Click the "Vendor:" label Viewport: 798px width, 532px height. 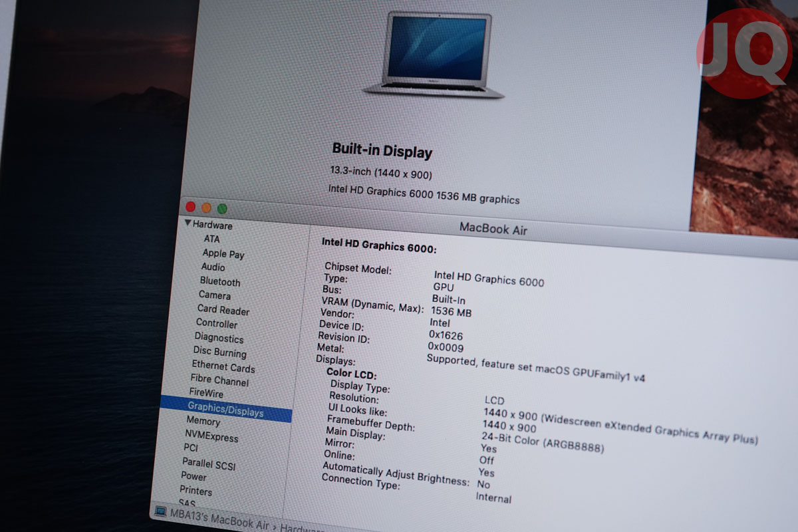coord(337,313)
